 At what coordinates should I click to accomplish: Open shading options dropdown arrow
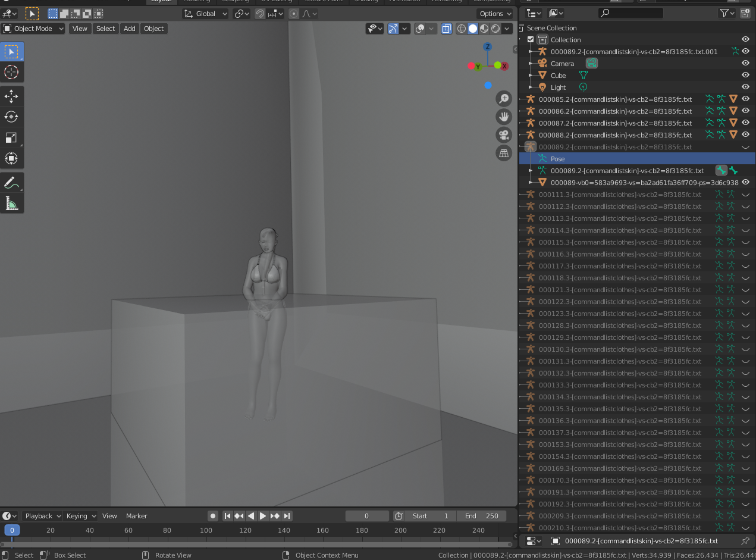coord(507,29)
